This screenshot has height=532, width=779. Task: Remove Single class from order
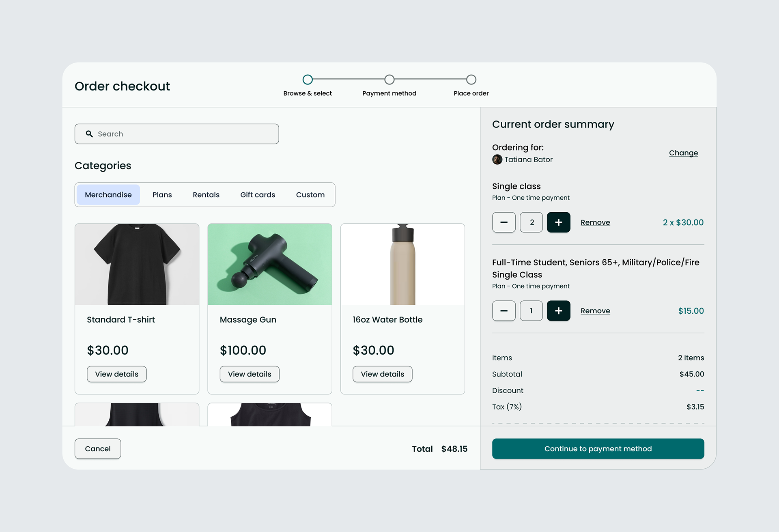(595, 222)
